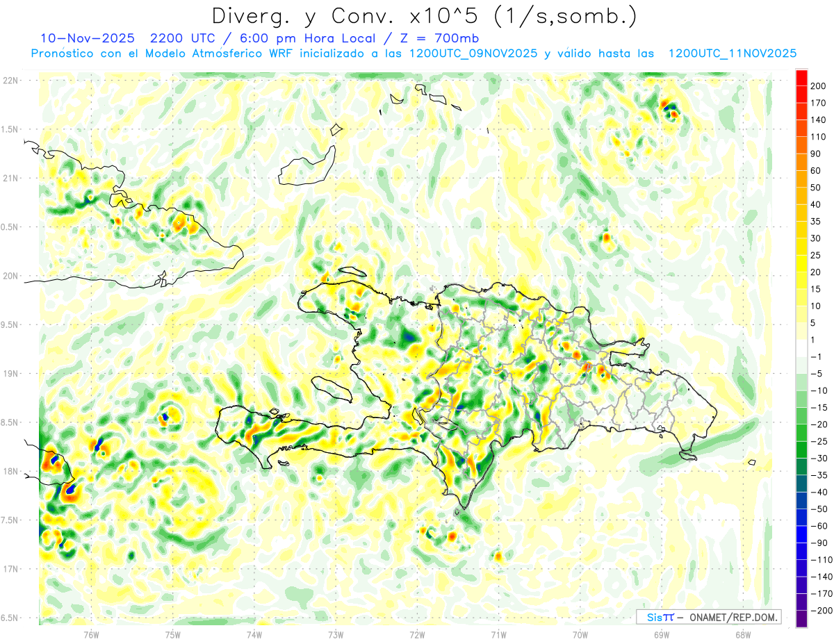Select the white swatch between 1 and -1
This screenshot has height=644, width=834.
coord(801,348)
